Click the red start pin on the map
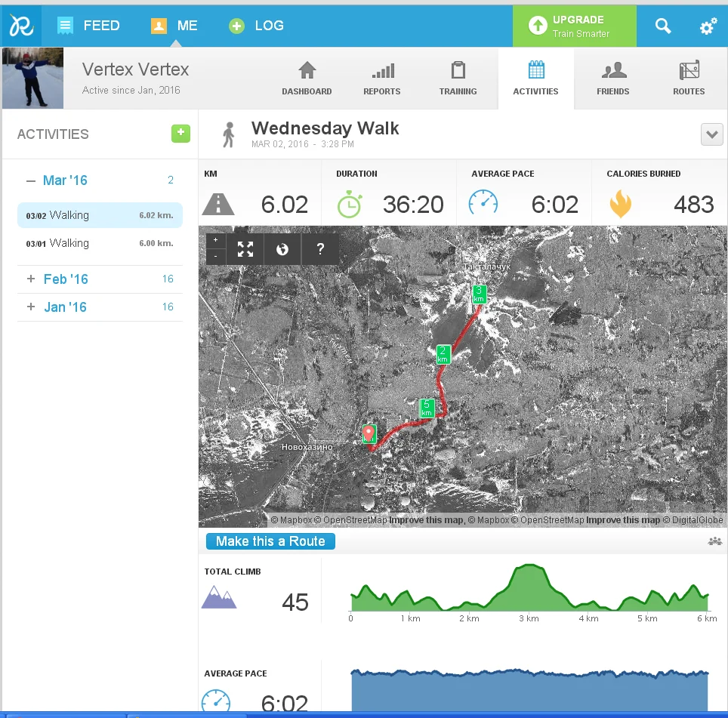The height and width of the screenshot is (718, 728). tap(369, 433)
